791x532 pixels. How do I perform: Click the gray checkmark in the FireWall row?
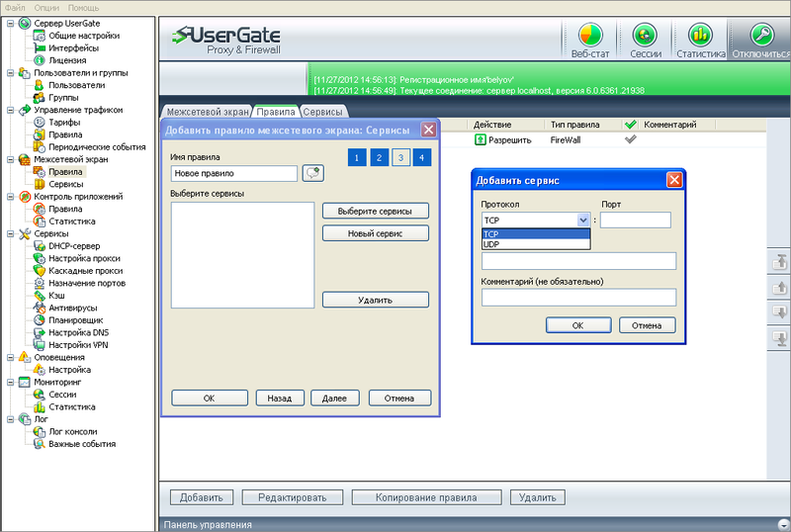click(630, 139)
